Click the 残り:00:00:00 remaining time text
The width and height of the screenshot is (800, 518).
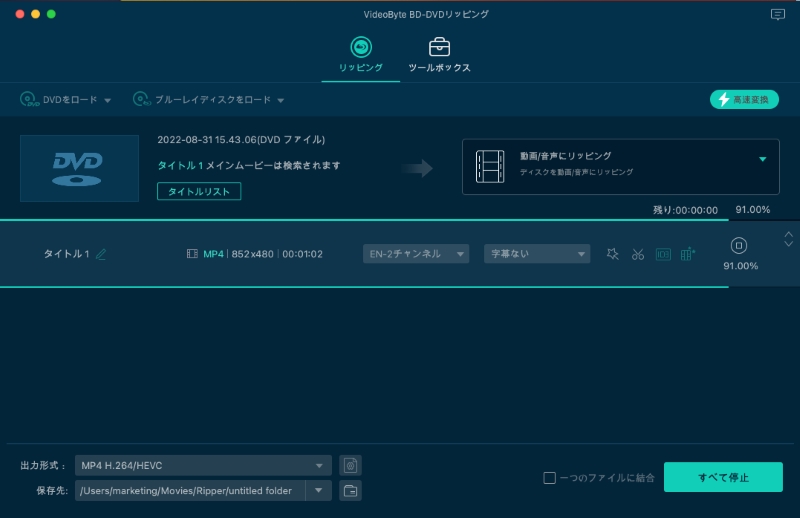tap(685, 210)
